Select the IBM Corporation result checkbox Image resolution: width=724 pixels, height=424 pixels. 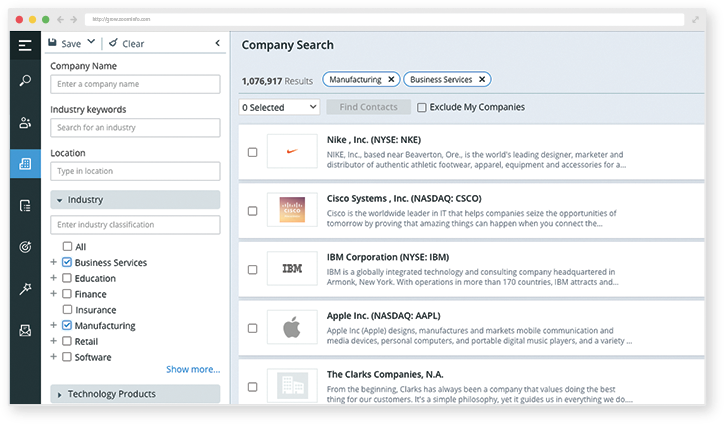253,269
